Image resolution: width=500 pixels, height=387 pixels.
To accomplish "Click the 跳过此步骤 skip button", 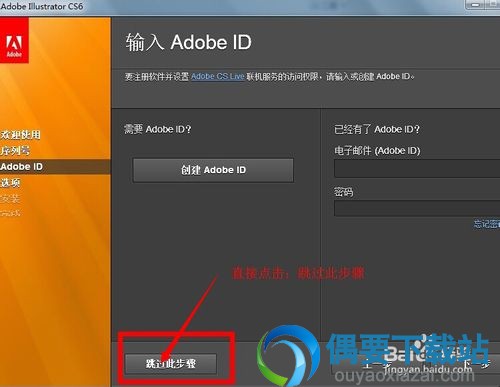I will (x=171, y=363).
